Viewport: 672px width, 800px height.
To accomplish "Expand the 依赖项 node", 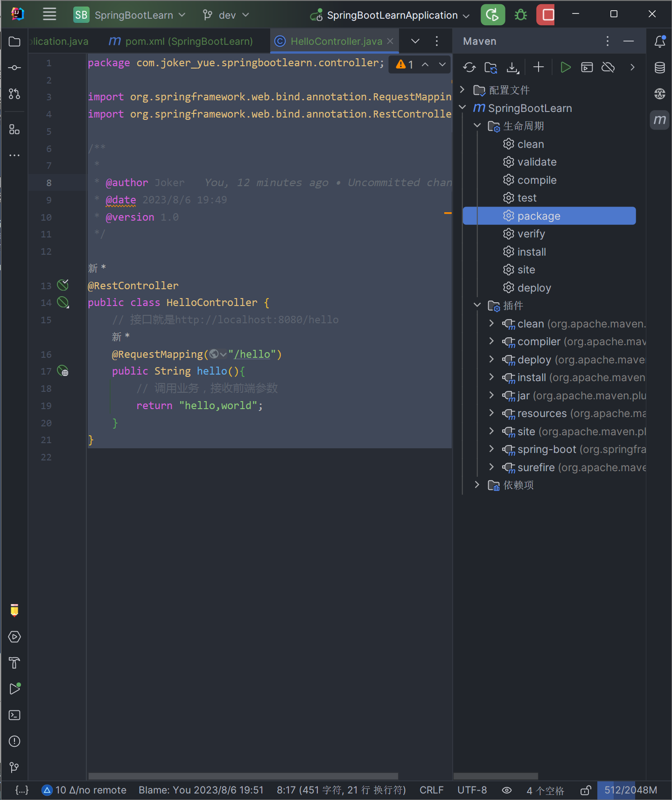I will pos(477,485).
